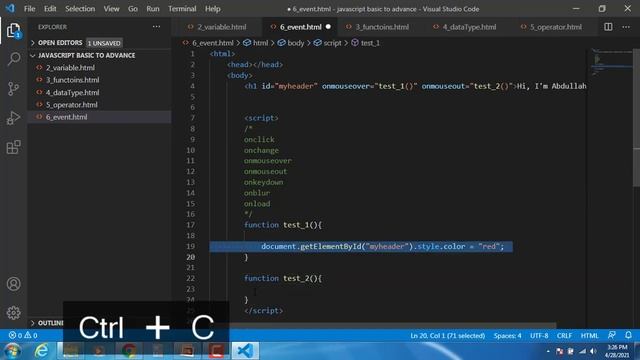This screenshot has height=360, width=640.
Task: Open 4_dataType.html in Explorer tree
Action: [x=73, y=93]
